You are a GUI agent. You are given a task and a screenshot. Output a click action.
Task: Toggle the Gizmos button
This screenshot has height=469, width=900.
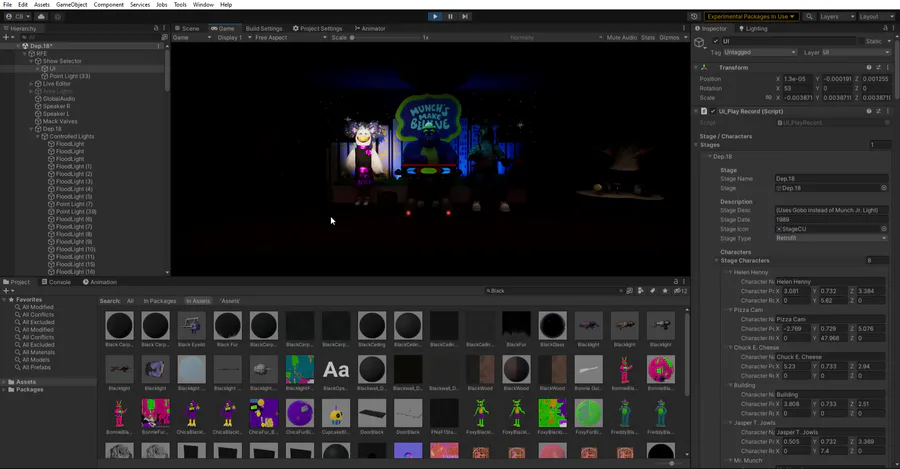[669, 37]
